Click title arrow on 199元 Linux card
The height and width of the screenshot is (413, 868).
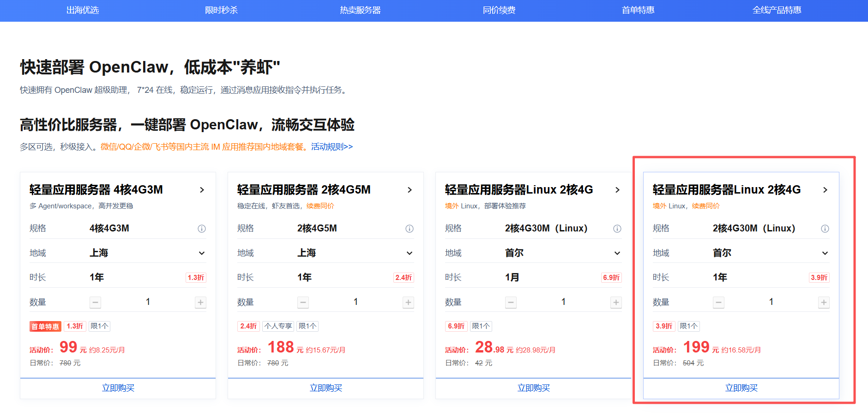(x=825, y=190)
